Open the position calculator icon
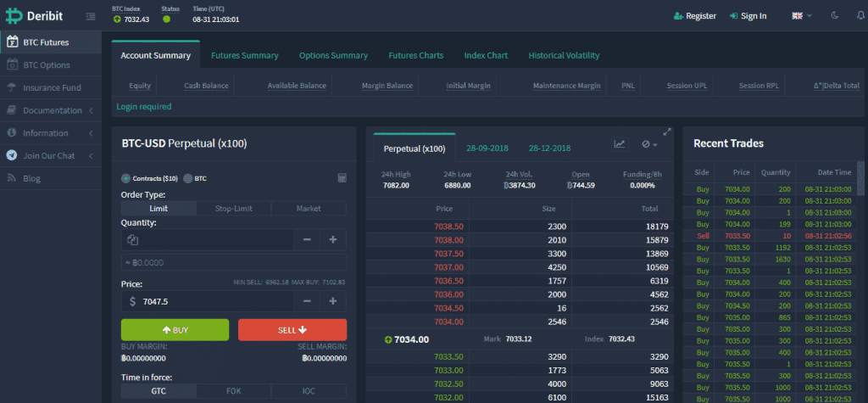 click(x=342, y=178)
